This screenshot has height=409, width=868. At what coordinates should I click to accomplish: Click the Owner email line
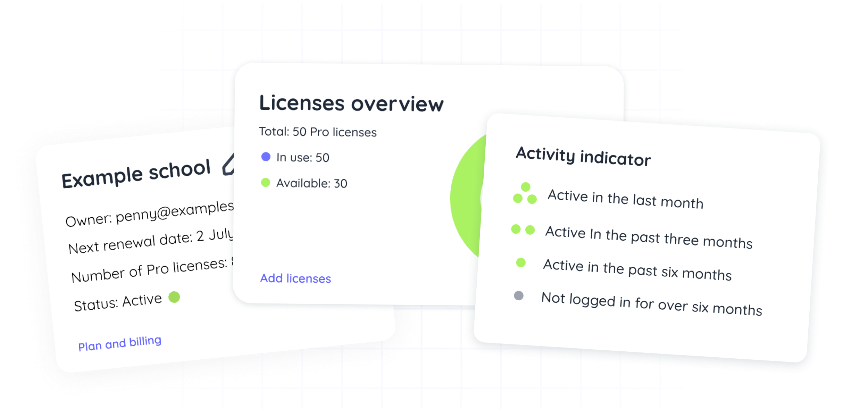click(150, 214)
